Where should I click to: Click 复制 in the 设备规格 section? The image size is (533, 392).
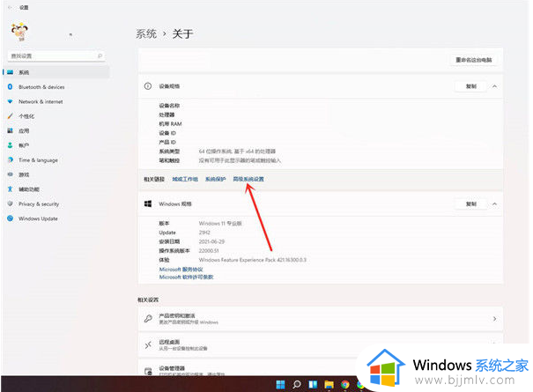click(x=470, y=86)
